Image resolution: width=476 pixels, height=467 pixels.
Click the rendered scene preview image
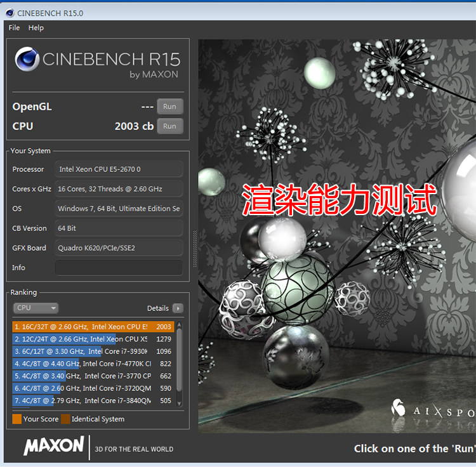[337, 236]
